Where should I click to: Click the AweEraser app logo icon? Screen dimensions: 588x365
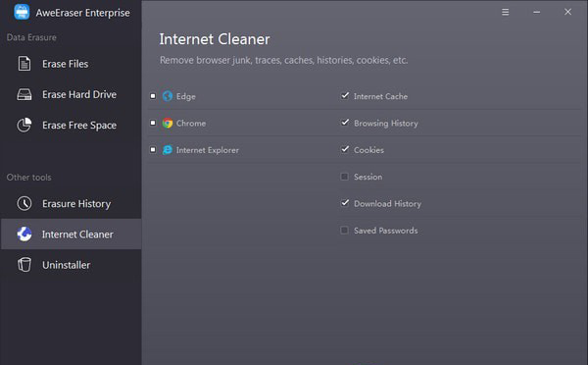22,12
